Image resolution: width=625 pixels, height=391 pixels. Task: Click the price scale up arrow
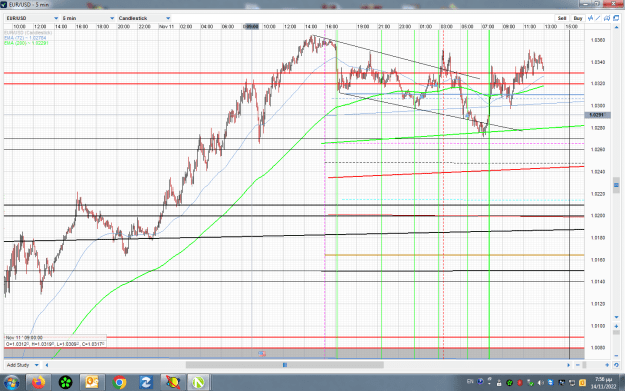point(616,27)
